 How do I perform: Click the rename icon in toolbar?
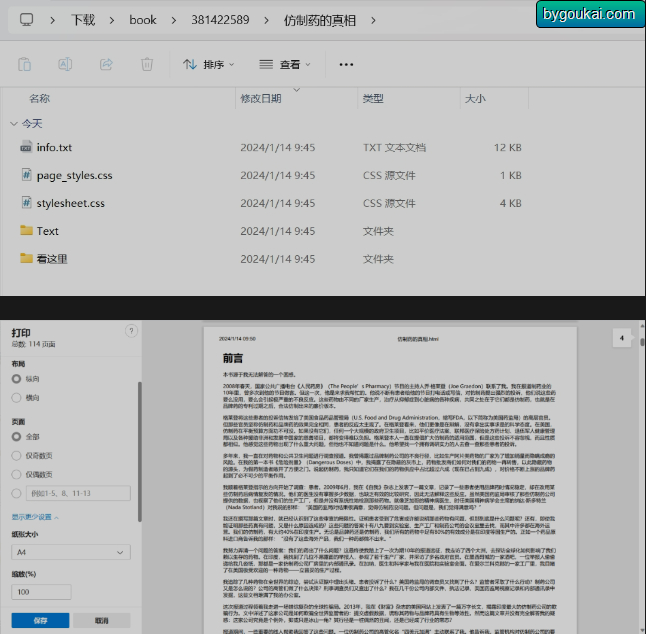[65, 64]
